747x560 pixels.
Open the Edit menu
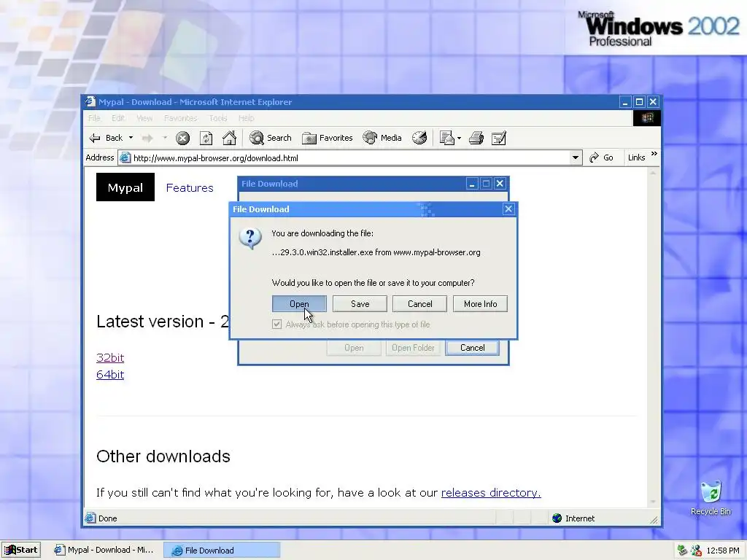click(117, 118)
